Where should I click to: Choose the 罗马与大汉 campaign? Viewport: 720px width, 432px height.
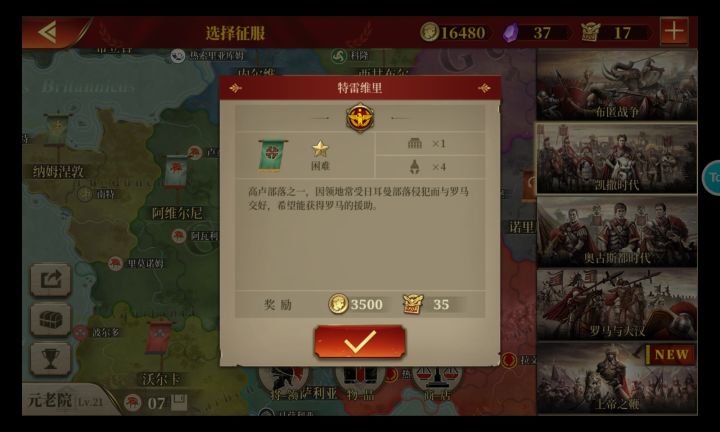(617, 305)
